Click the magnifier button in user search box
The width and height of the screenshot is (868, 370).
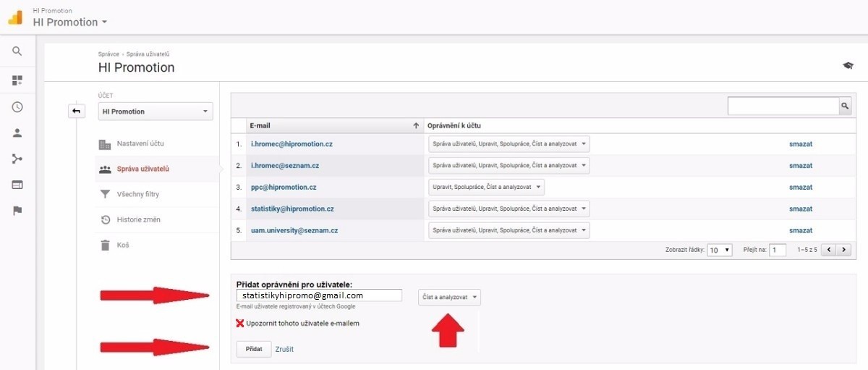click(x=845, y=106)
